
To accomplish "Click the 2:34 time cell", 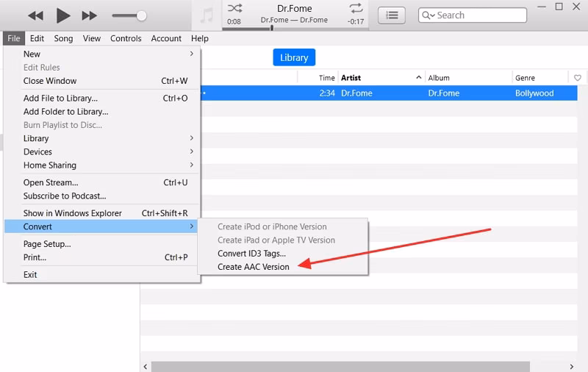I will pyautogui.click(x=327, y=93).
